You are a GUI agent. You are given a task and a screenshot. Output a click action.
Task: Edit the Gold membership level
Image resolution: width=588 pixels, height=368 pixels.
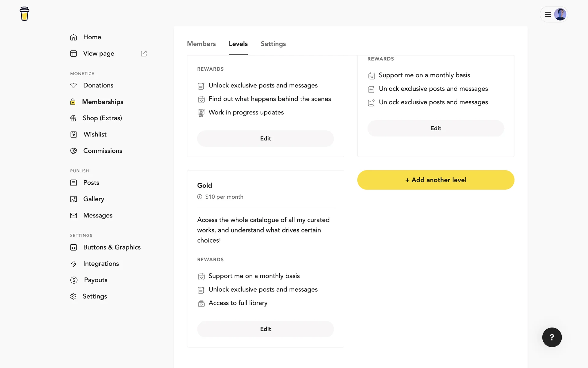click(265, 329)
